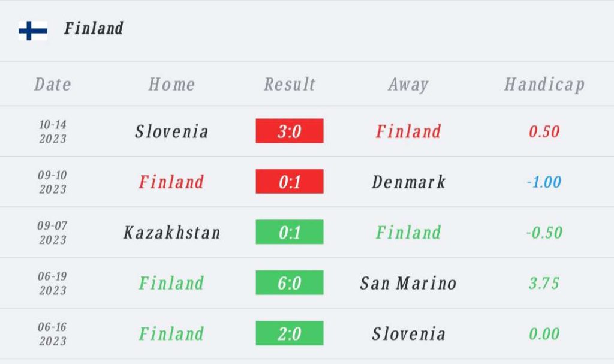The width and height of the screenshot is (614, 364).
Task: Select the Date column header
Action: (53, 84)
